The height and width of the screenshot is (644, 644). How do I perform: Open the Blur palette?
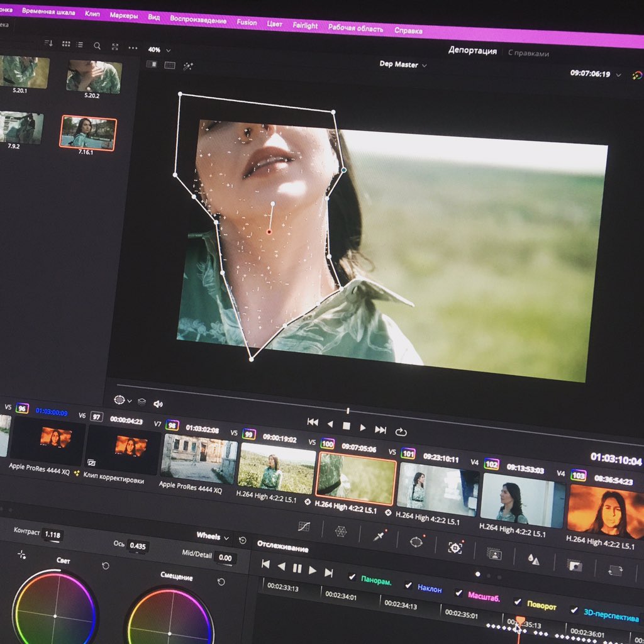tap(533, 559)
